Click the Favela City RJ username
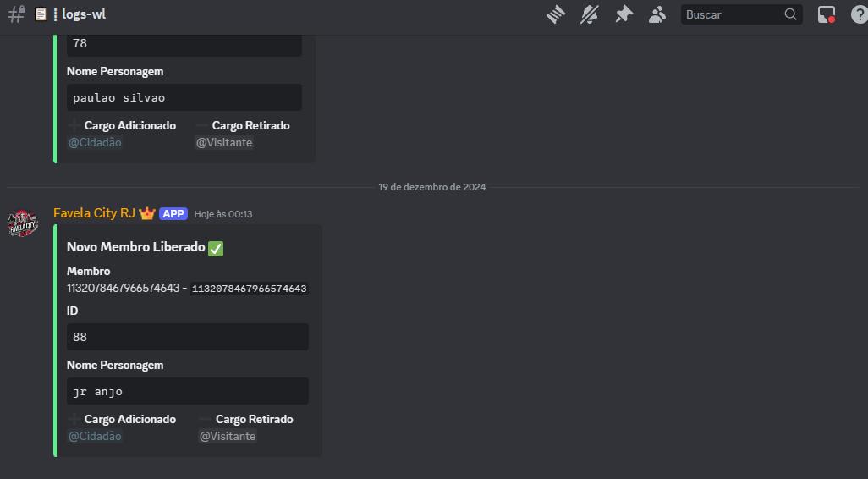This screenshot has width=868, height=479. click(x=94, y=213)
